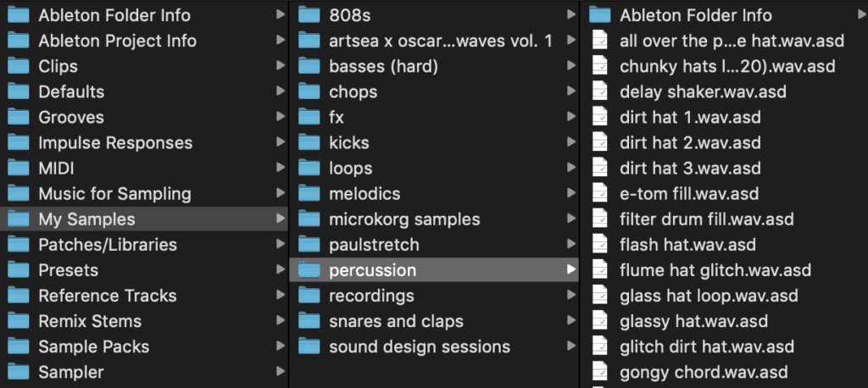
Task: Expand the Grooves folder arrow
Action: tap(281, 118)
